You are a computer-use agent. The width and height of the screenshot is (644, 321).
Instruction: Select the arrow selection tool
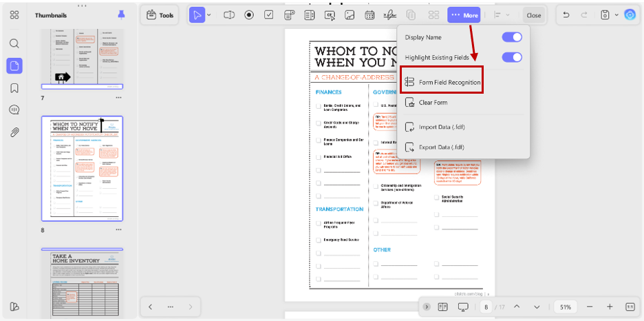[x=197, y=15]
